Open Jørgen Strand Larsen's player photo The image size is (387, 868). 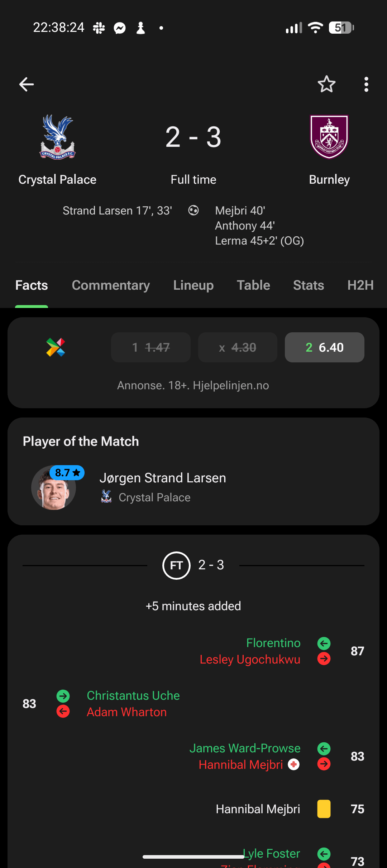click(x=54, y=488)
